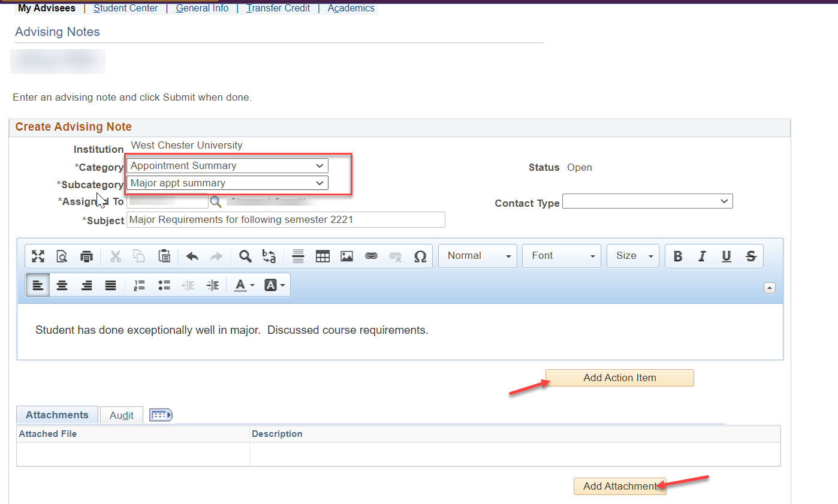The image size is (838, 504).
Task: Click into the Subject text field
Action: [285, 220]
